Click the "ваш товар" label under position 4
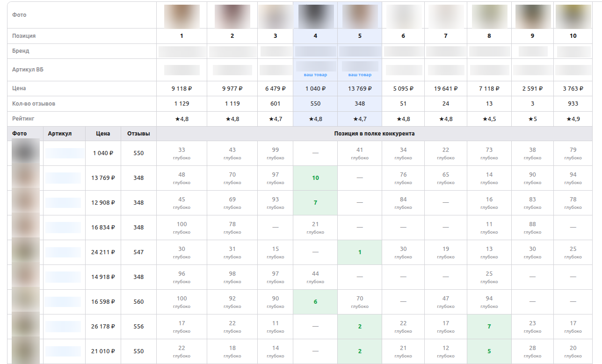Viewport: 602px width, 364px height. (x=315, y=75)
